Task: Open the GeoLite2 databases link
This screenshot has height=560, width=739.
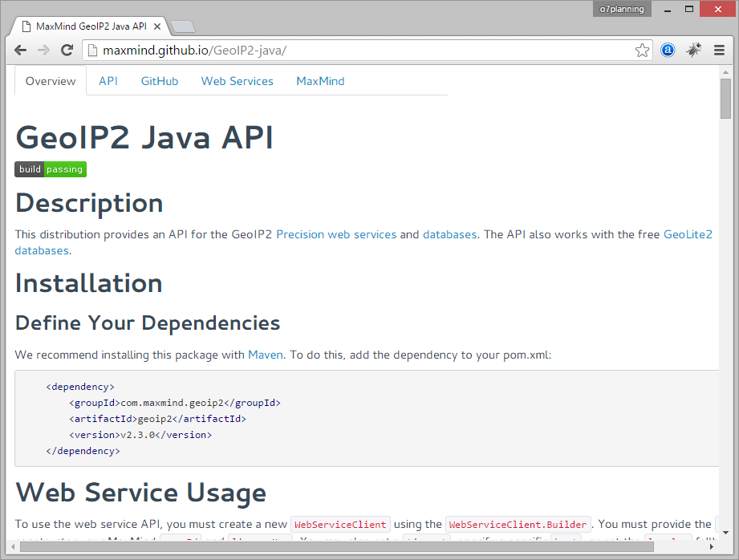Action: [688, 234]
